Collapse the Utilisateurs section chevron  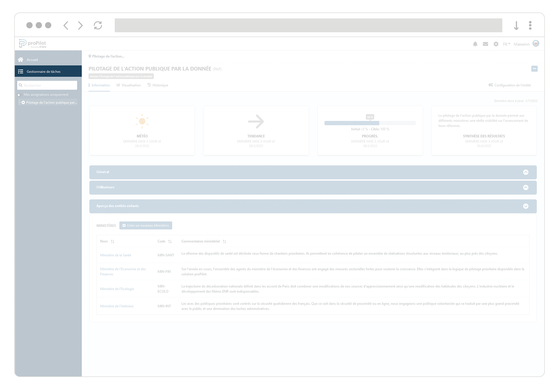point(526,188)
